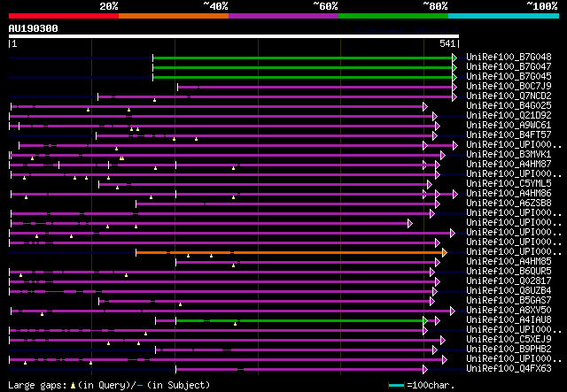The height and width of the screenshot is (392, 567).
Task: Select the white AU190300 query sequence bar
Action: pos(234,36)
